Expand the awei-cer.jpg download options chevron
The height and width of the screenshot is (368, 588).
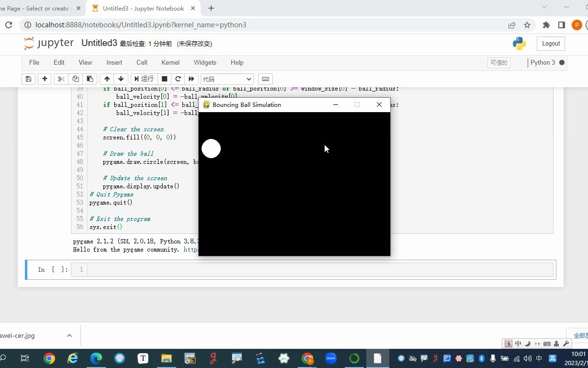[69, 335]
